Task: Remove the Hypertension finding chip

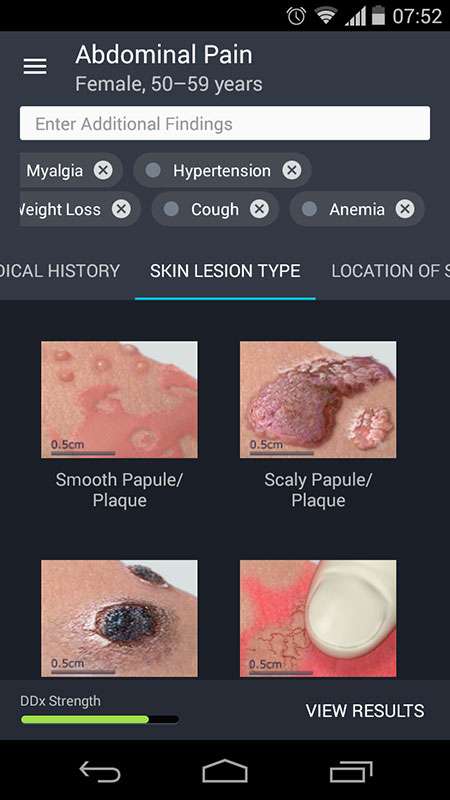Action: (292, 170)
